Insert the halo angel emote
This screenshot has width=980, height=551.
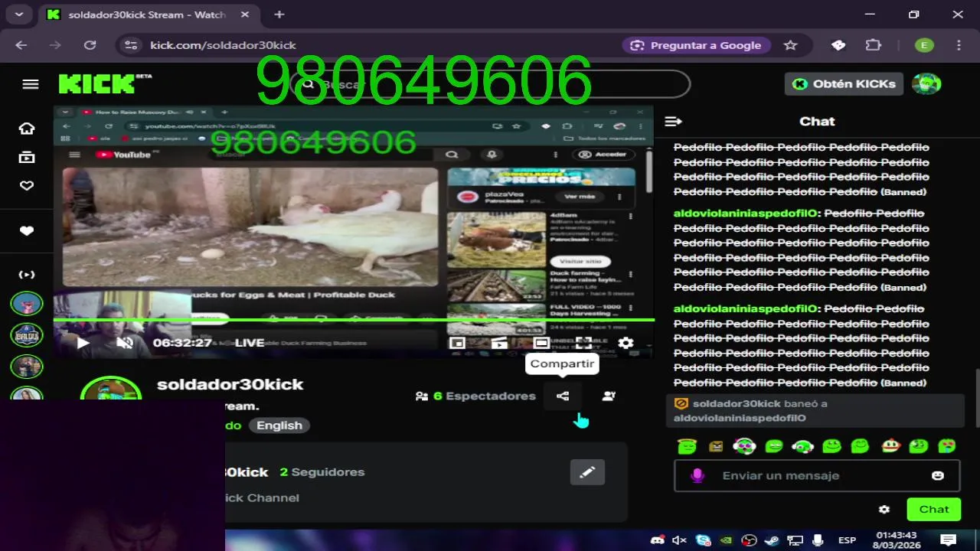pyautogui.click(x=687, y=445)
